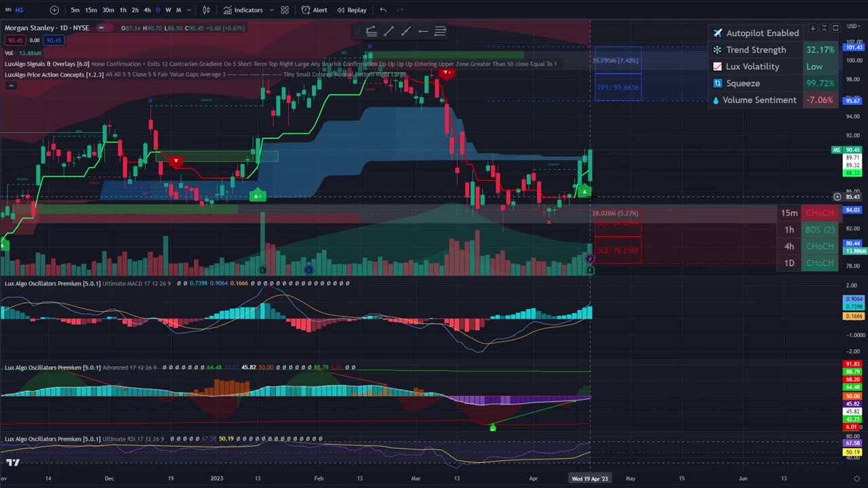
Task: Select the 4h timeframe
Action: point(147,10)
